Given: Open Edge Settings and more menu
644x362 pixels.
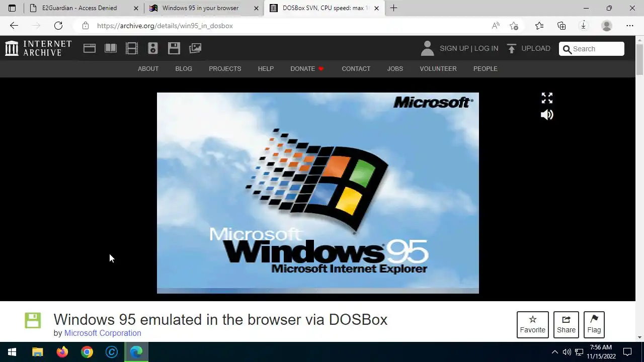Looking at the screenshot, I should click(630, 26).
